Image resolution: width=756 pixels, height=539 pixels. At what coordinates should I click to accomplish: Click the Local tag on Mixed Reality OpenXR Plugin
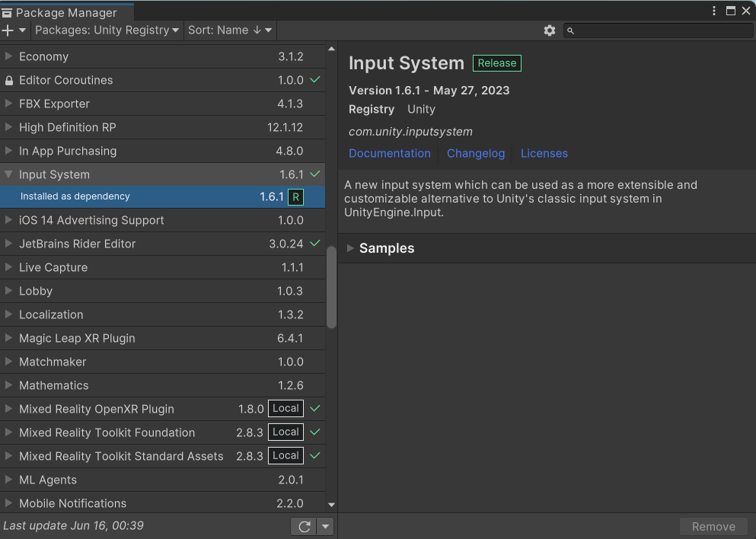pyautogui.click(x=285, y=409)
